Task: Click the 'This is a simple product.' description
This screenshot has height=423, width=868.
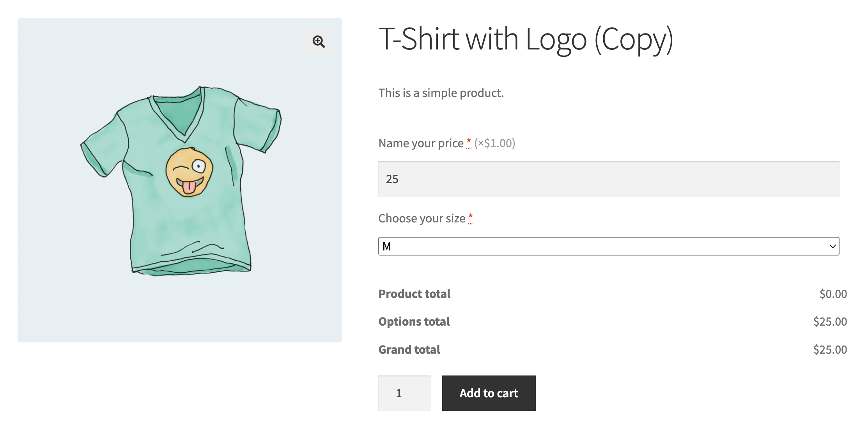Action: click(441, 93)
